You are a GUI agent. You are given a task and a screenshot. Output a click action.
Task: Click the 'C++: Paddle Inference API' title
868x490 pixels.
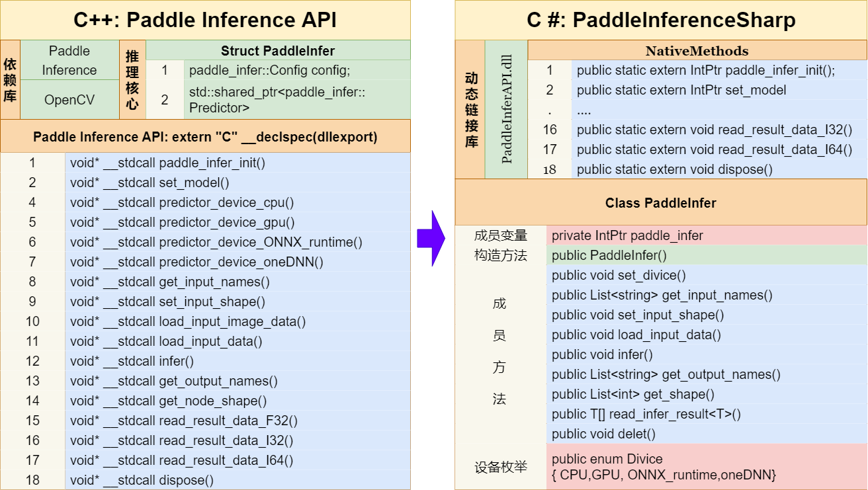point(205,20)
